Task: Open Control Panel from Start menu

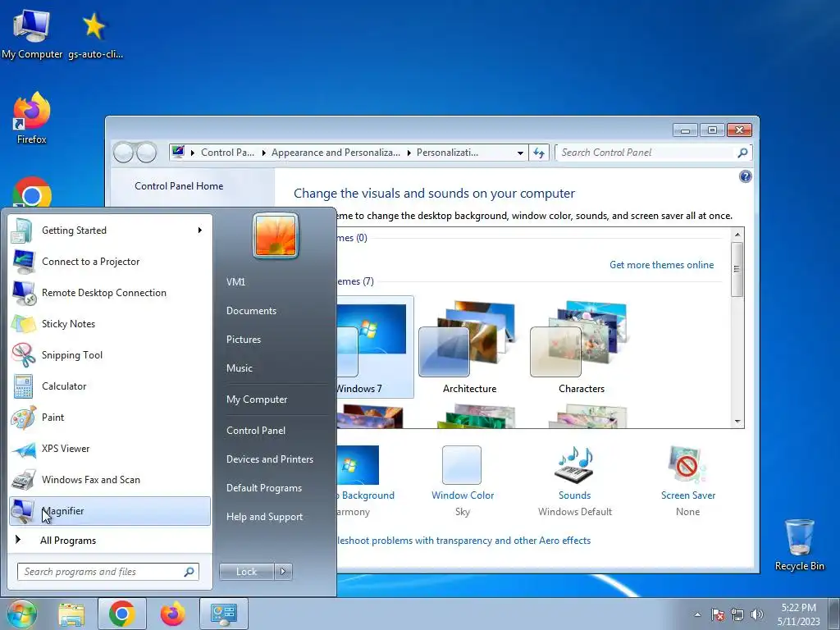Action: [256, 431]
